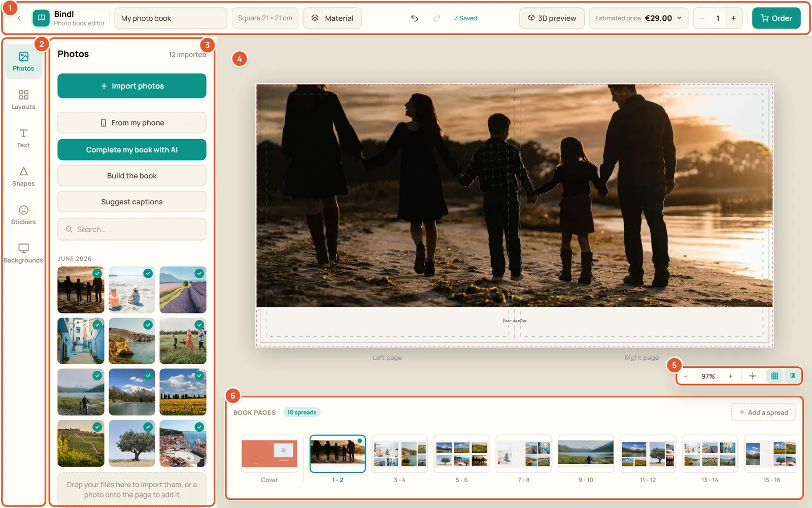Zoom out the canvas
The image size is (812, 508).
click(x=686, y=376)
